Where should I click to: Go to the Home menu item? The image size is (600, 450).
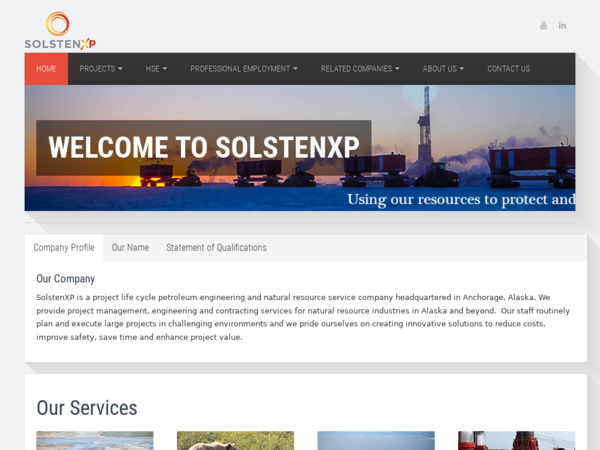[46, 69]
